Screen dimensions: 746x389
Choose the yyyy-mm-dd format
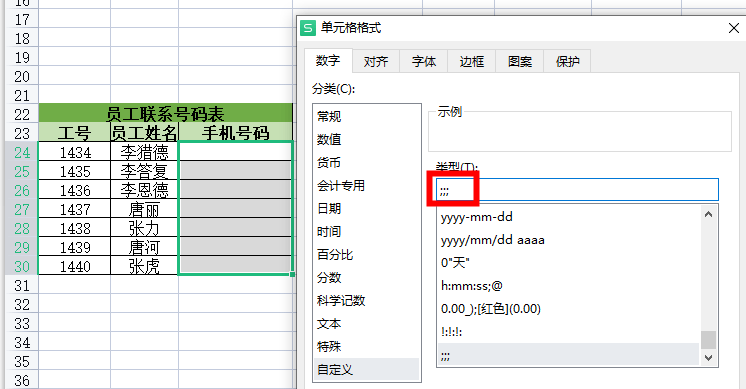[569, 217]
